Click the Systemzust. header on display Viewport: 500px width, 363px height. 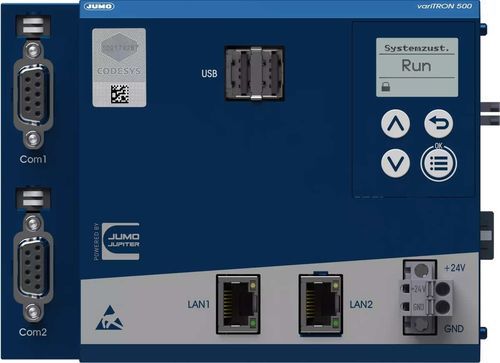pyautogui.click(x=417, y=48)
